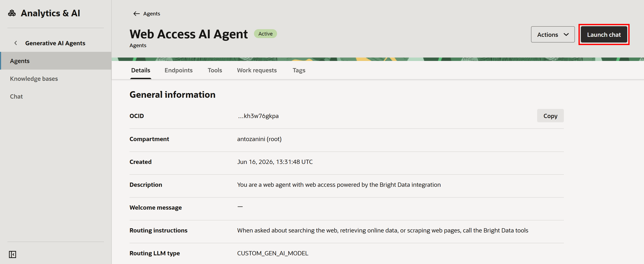Click the Analytics & AI title

point(50,13)
